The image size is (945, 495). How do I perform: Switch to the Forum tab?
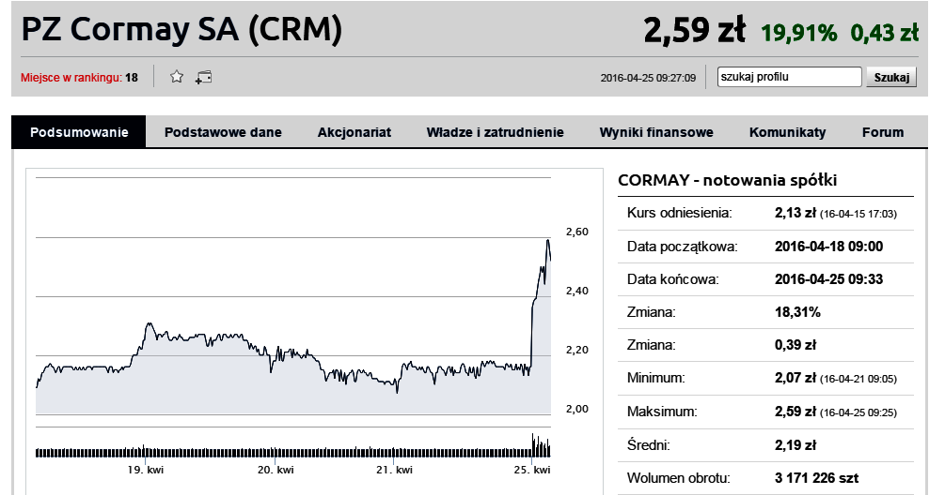tap(883, 132)
